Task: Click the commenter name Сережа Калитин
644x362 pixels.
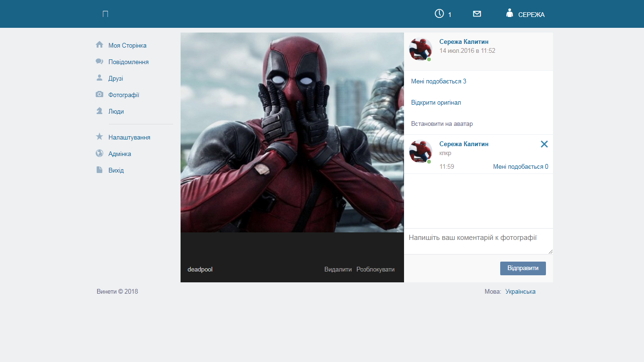Action: [x=464, y=144]
